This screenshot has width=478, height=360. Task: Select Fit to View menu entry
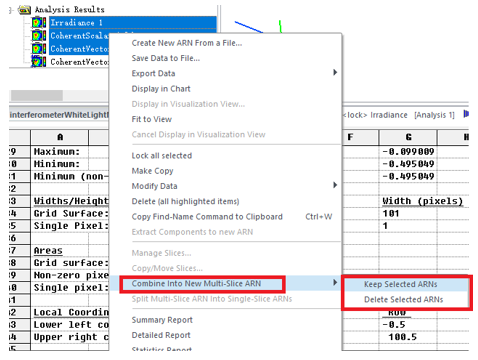(152, 119)
